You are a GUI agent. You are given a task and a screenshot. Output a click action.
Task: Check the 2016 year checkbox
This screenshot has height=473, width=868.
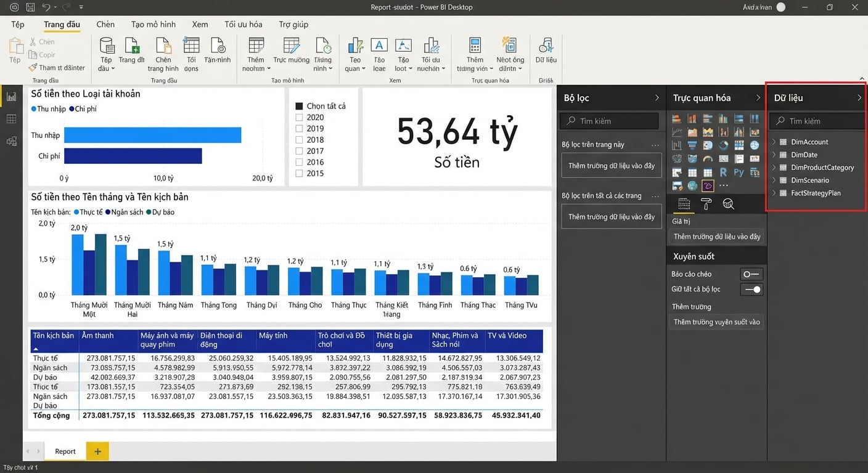299,162
